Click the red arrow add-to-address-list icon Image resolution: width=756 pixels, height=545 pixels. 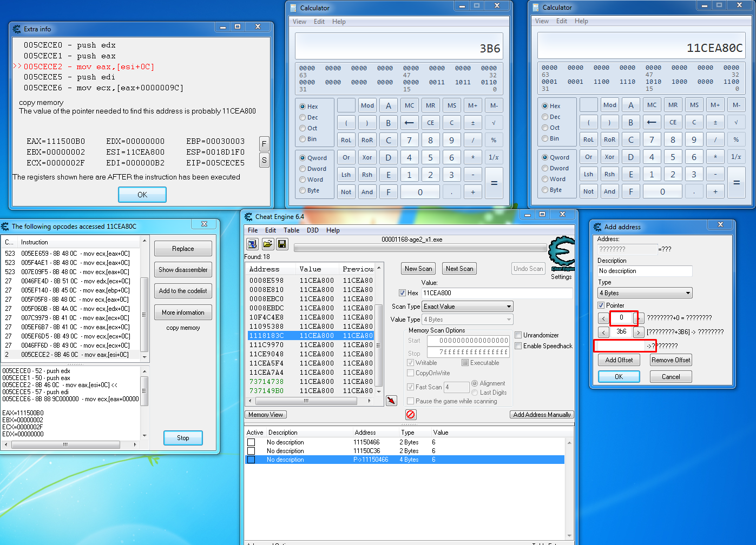pos(391,401)
